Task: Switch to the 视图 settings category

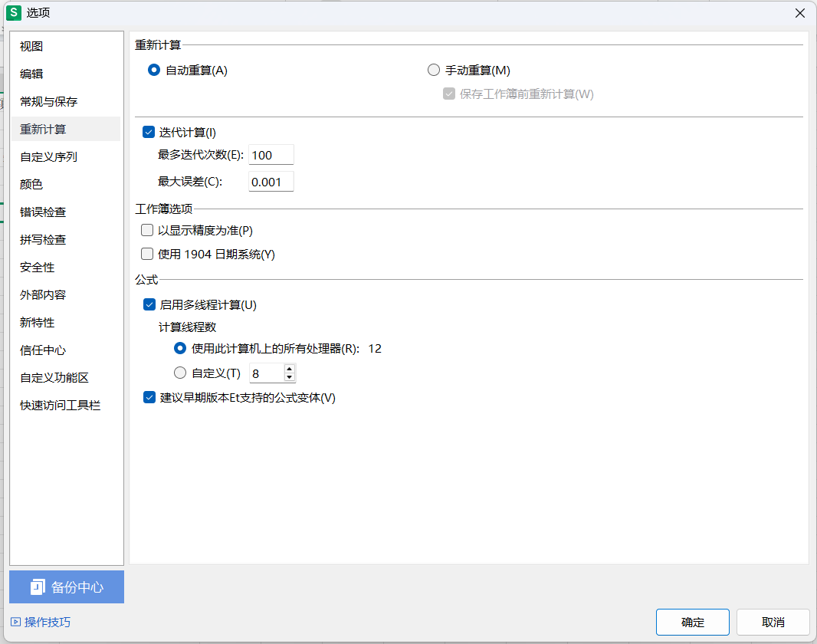Action: 31,46
